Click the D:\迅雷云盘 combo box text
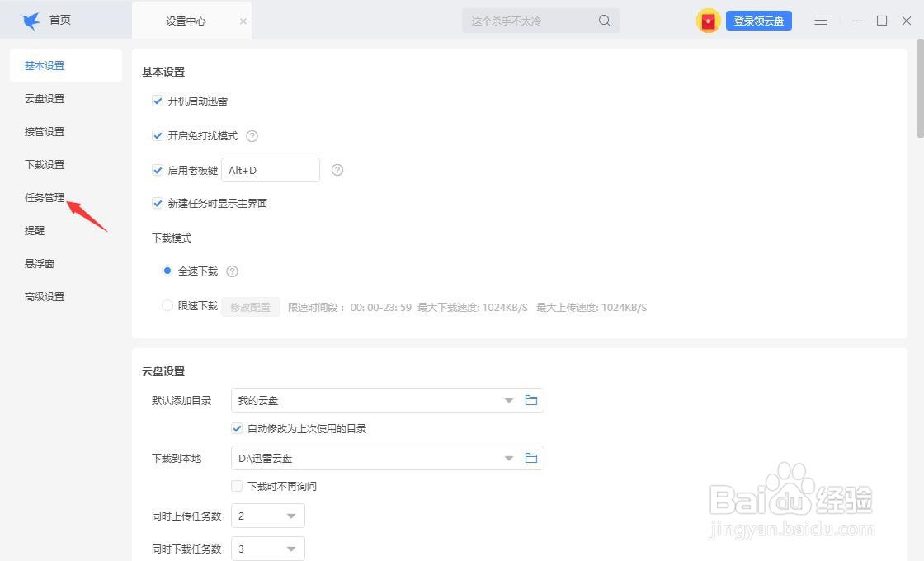The height and width of the screenshot is (561, 924). (265, 459)
